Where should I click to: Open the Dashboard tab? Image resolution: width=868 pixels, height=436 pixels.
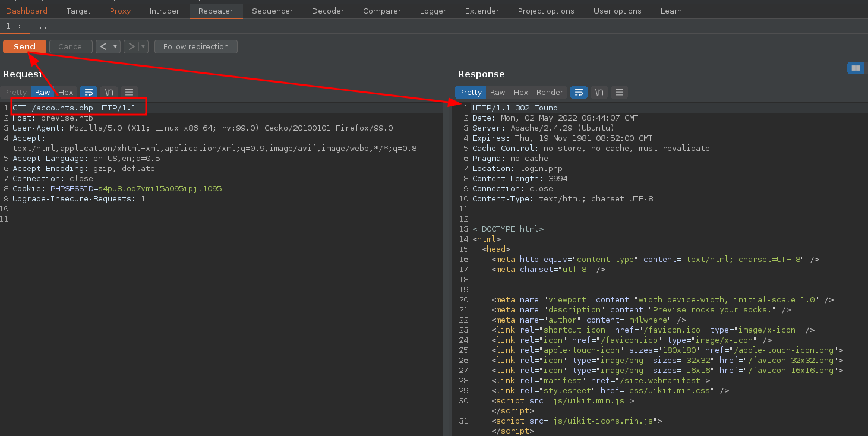coord(27,11)
